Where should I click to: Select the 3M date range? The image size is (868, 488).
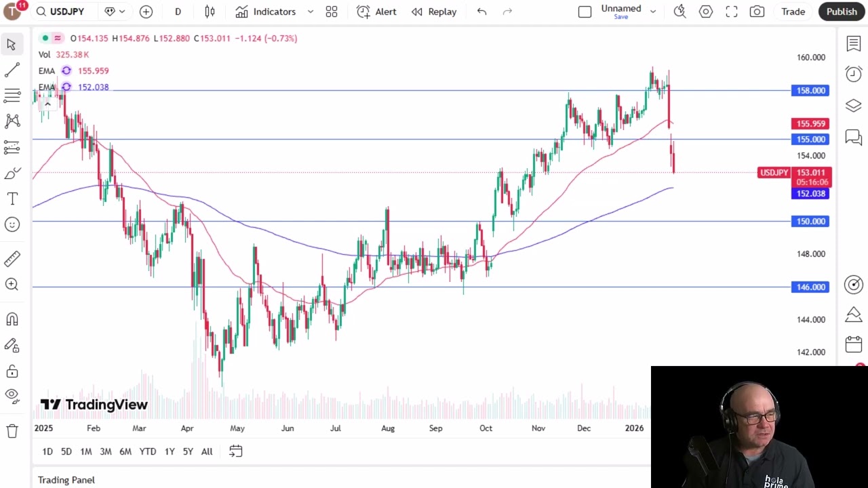pyautogui.click(x=106, y=451)
